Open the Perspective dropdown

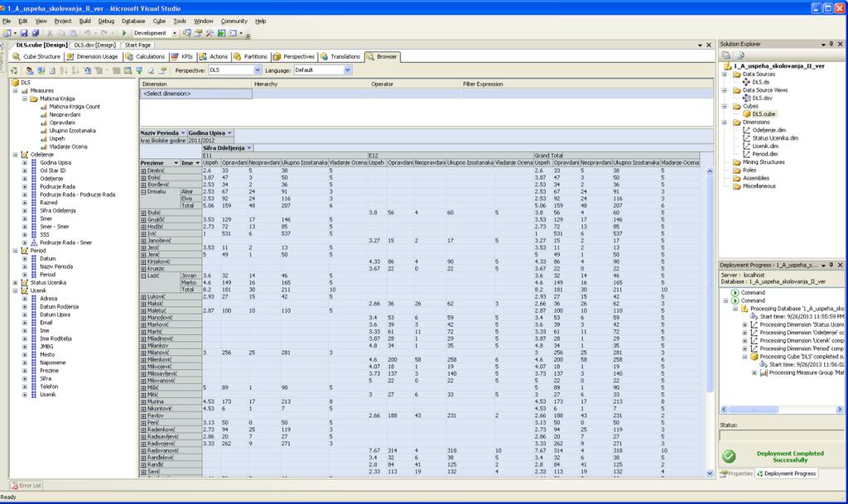click(257, 70)
